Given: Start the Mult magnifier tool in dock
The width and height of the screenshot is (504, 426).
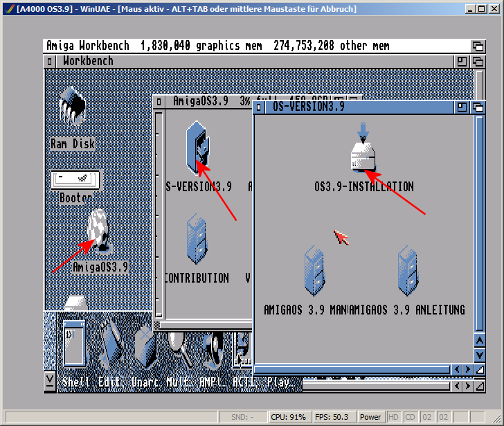Looking at the screenshot, I should (x=179, y=350).
